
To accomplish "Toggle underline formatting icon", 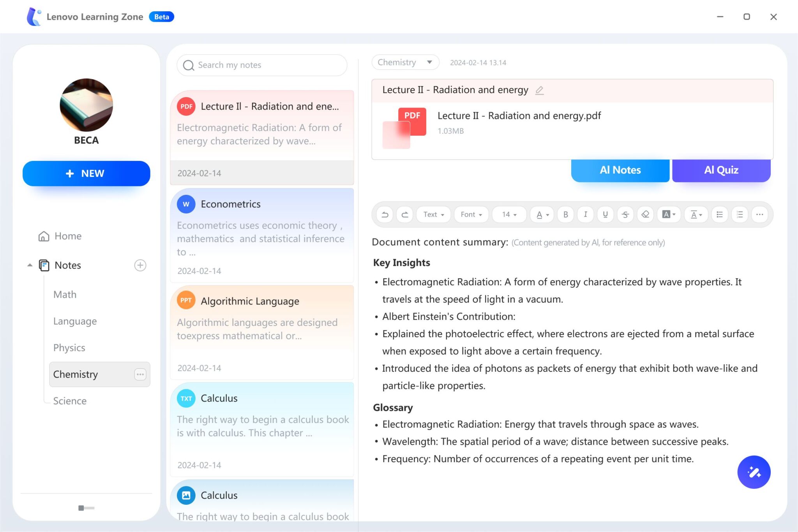I will [x=605, y=214].
